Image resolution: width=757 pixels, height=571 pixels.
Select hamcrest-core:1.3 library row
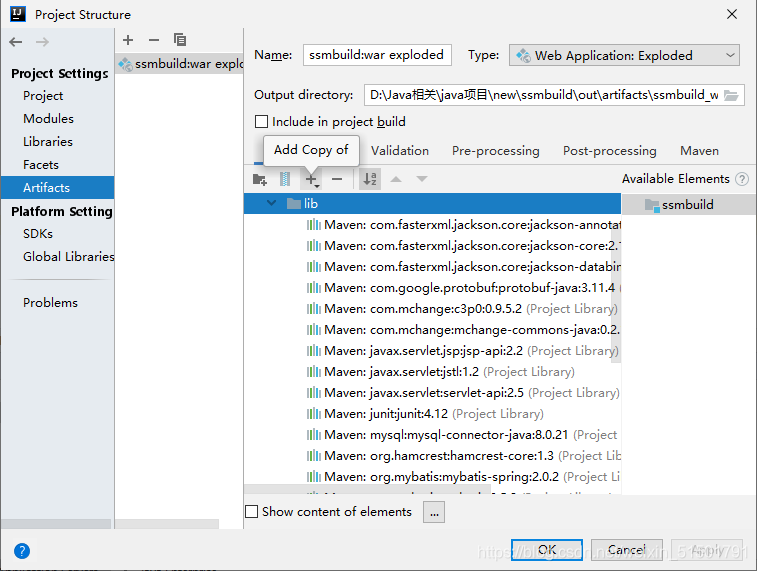(x=432, y=456)
